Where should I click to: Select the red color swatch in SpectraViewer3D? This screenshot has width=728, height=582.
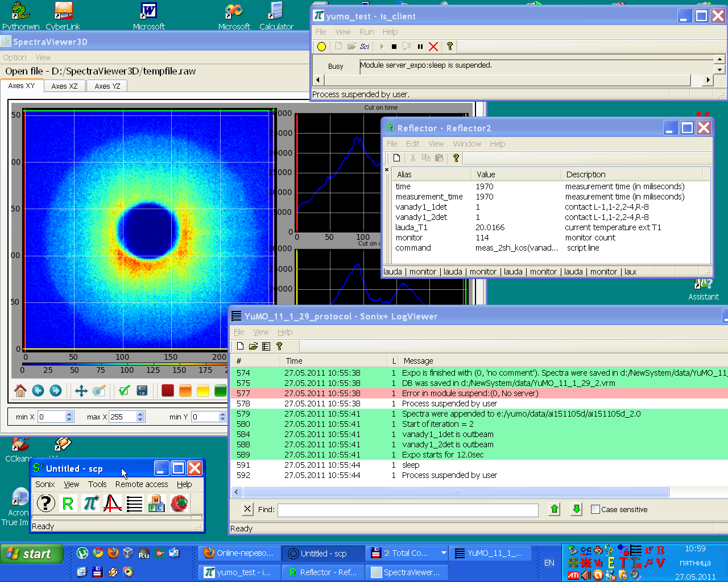[167, 390]
